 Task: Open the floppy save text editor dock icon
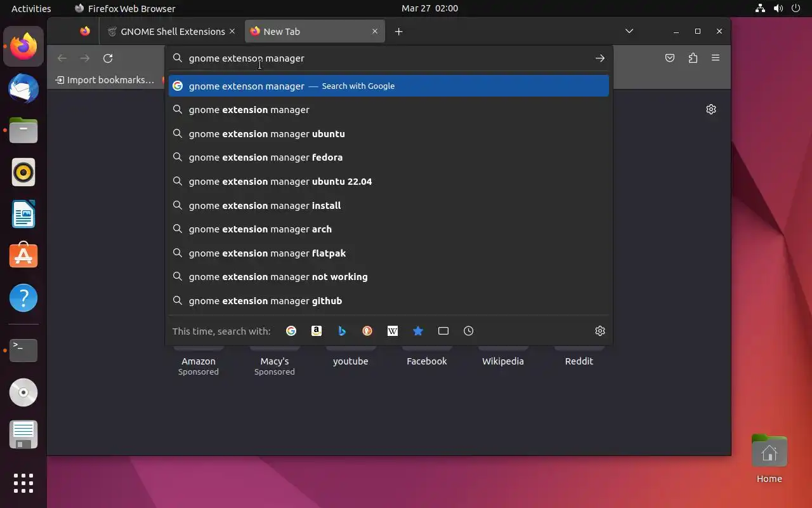click(23, 434)
